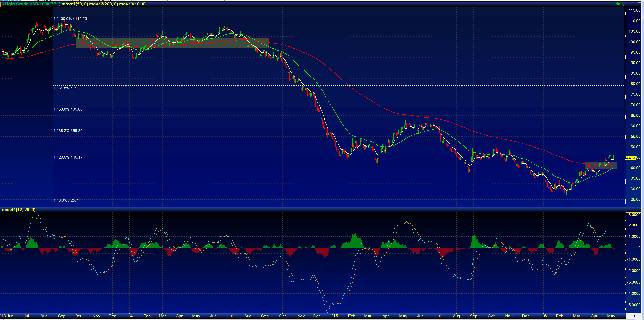Click the 0.0% / 25.77 Fibonacci label
This screenshot has width=644, height=320.
pyautogui.click(x=67, y=200)
